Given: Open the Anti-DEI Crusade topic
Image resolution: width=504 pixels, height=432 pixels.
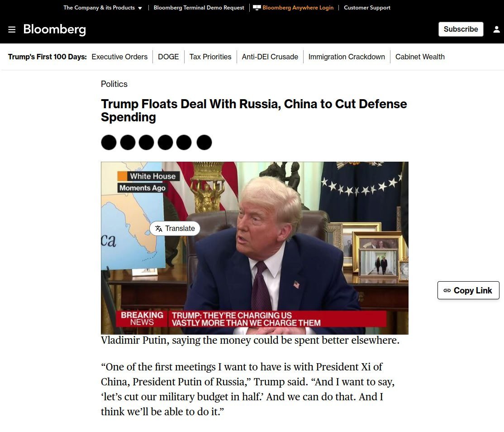Looking at the screenshot, I should click(x=270, y=57).
